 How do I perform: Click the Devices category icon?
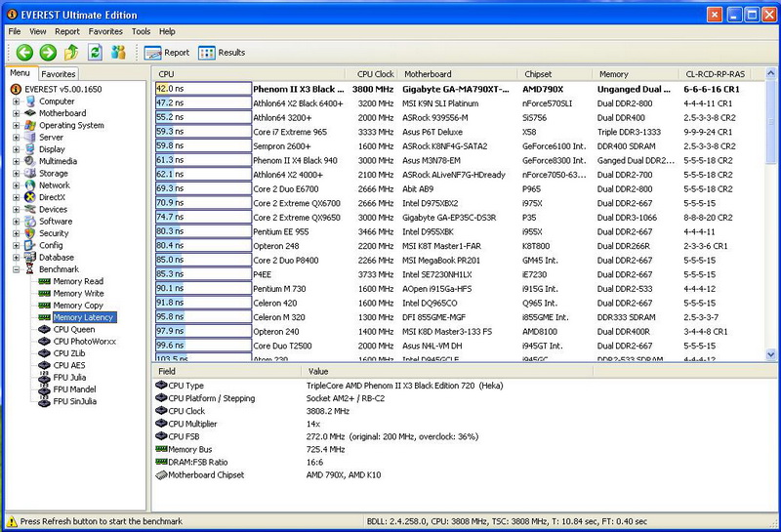30,209
